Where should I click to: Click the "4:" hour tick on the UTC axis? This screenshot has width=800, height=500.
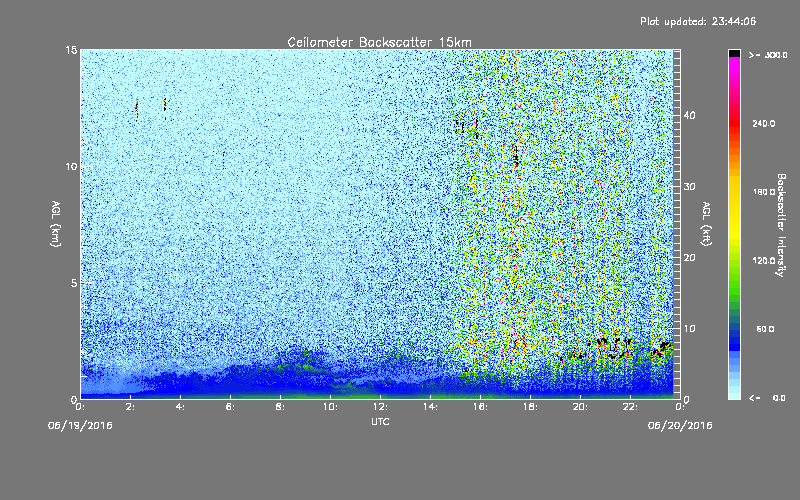pyautogui.click(x=181, y=407)
